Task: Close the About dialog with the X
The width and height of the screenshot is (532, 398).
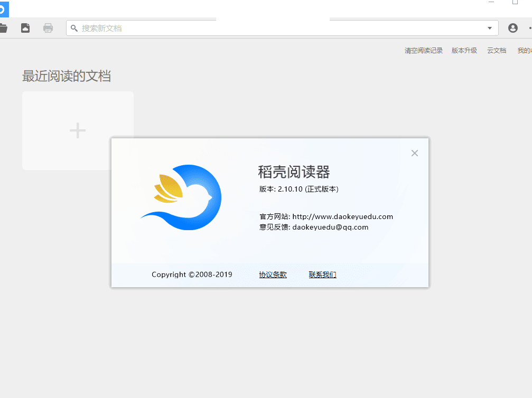Action: pos(414,153)
